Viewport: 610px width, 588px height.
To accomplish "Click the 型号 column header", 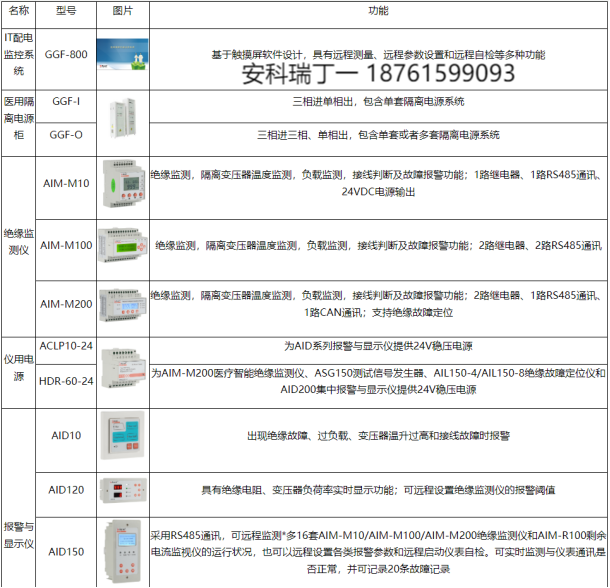I will 66,15.
